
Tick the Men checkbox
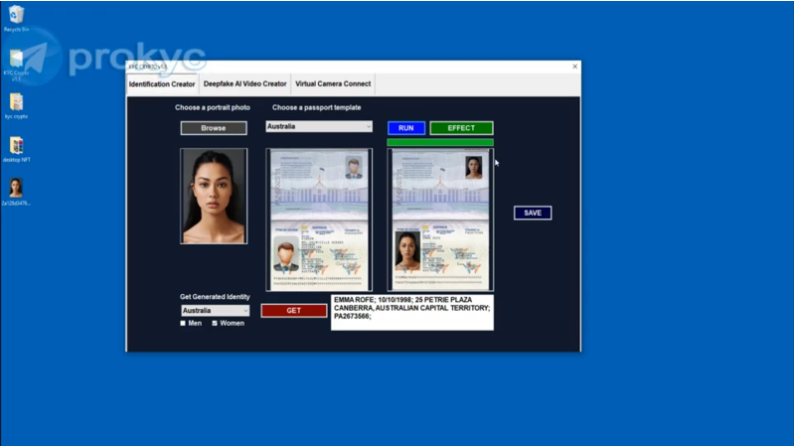tap(183, 323)
